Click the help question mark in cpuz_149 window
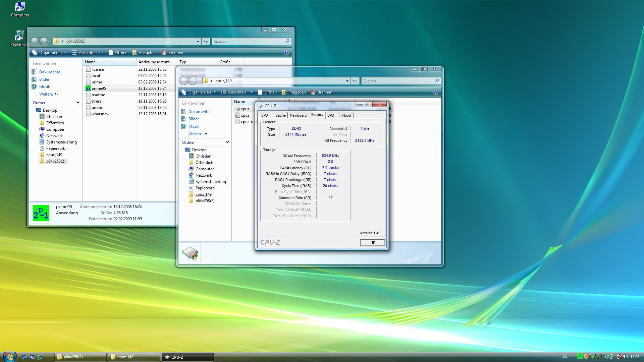The image size is (644, 362). pos(435,92)
